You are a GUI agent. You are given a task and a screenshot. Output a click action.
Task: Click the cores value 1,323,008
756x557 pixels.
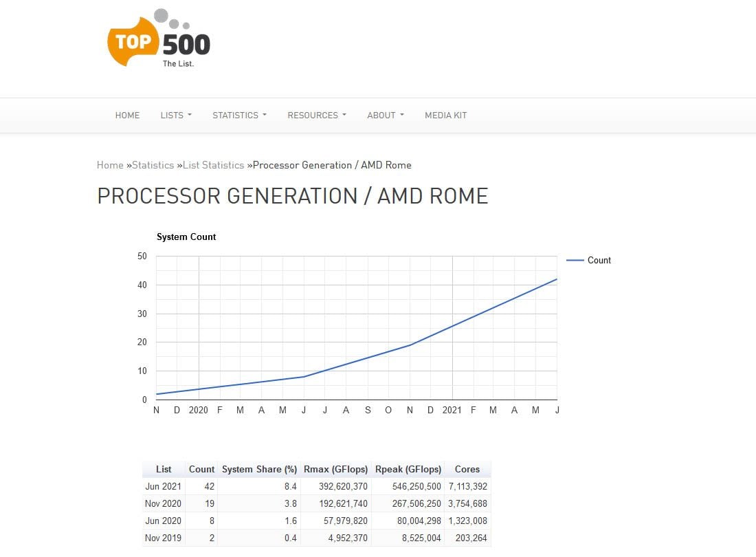tap(467, 521)
